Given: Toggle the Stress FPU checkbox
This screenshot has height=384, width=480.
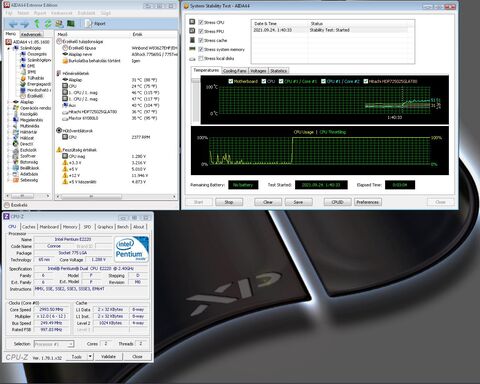Looking at the screenshot, I should [x=201, y=31].
